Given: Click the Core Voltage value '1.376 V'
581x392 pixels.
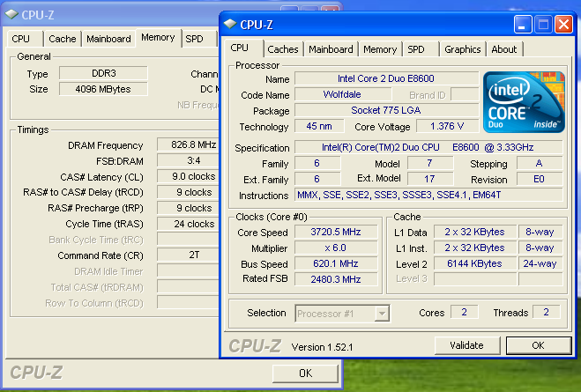Looking at the screenshot, I should (447, 126).
